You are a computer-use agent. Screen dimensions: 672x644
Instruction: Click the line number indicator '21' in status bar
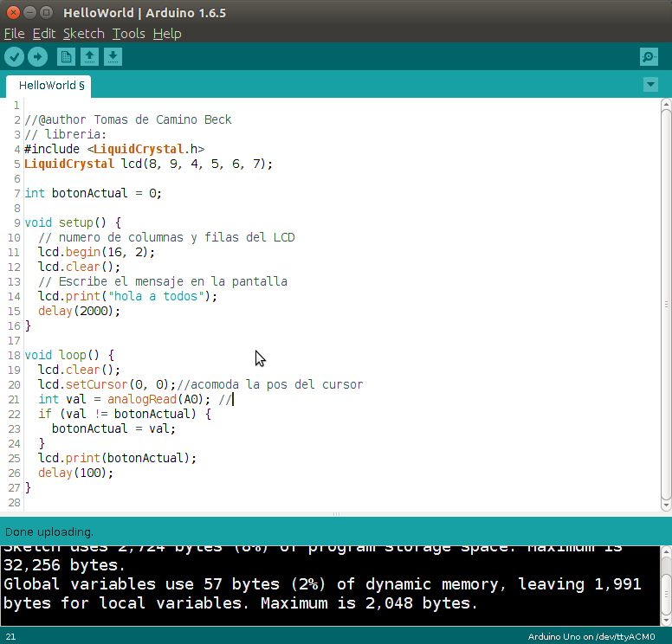tap(10, 637)
